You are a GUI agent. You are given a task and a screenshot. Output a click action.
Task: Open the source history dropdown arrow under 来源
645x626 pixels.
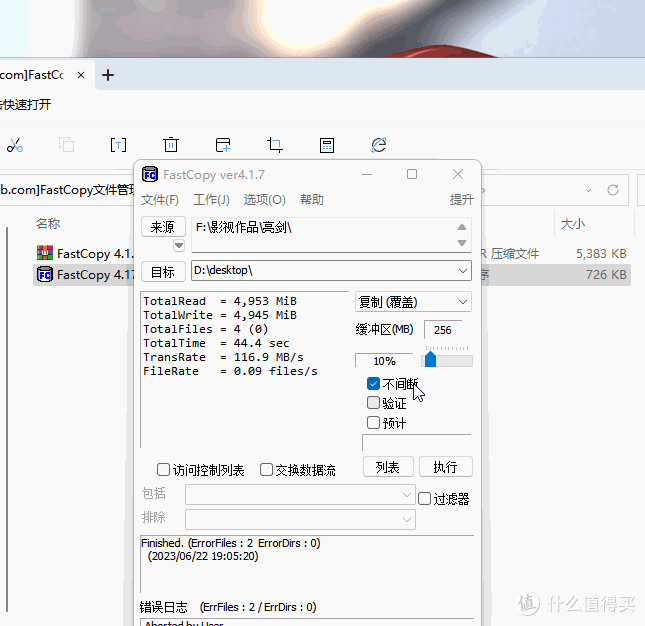(x=179, y=246)
